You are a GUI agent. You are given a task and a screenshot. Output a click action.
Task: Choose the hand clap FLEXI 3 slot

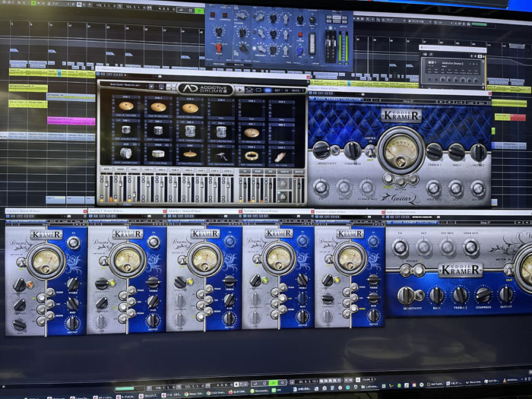pos(281,157)
